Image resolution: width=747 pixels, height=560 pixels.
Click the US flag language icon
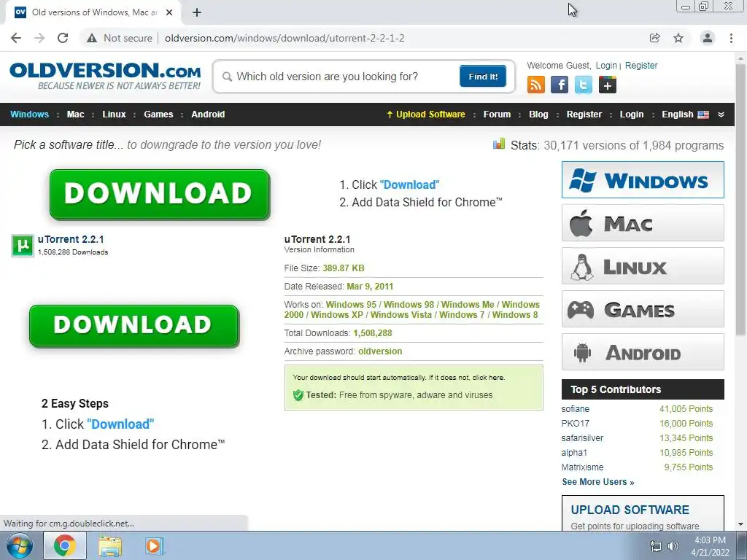[703, 114]
